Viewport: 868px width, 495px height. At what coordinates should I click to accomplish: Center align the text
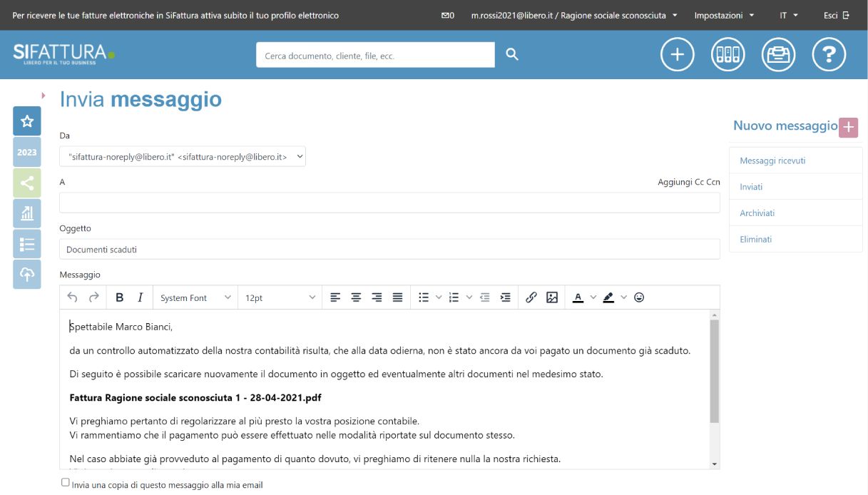tap(356, 297)
